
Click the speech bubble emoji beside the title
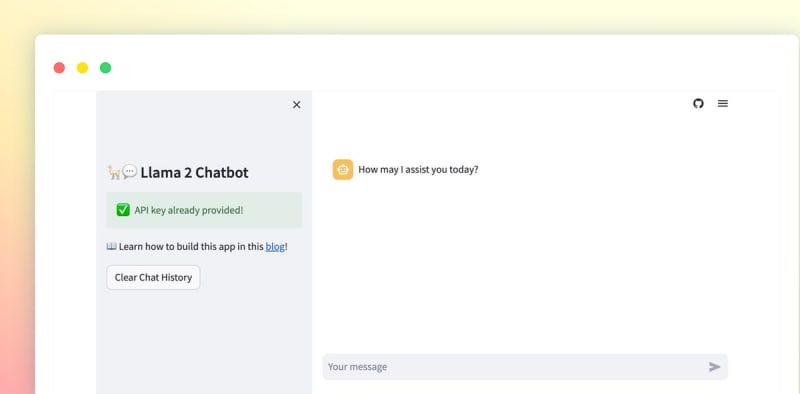pyautogui.click(x=130, y=171)
